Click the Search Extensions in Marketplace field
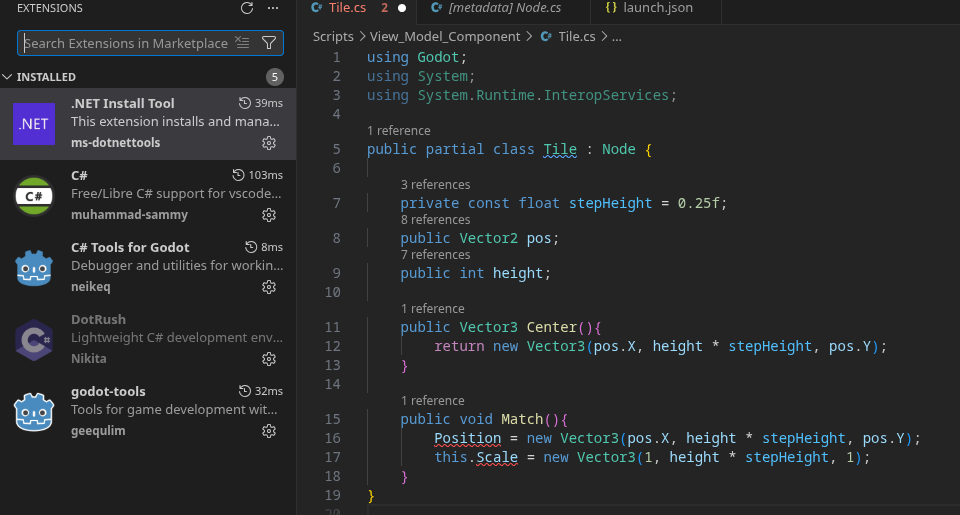Viewport: 960px width, 515px height. coord(125,43)
